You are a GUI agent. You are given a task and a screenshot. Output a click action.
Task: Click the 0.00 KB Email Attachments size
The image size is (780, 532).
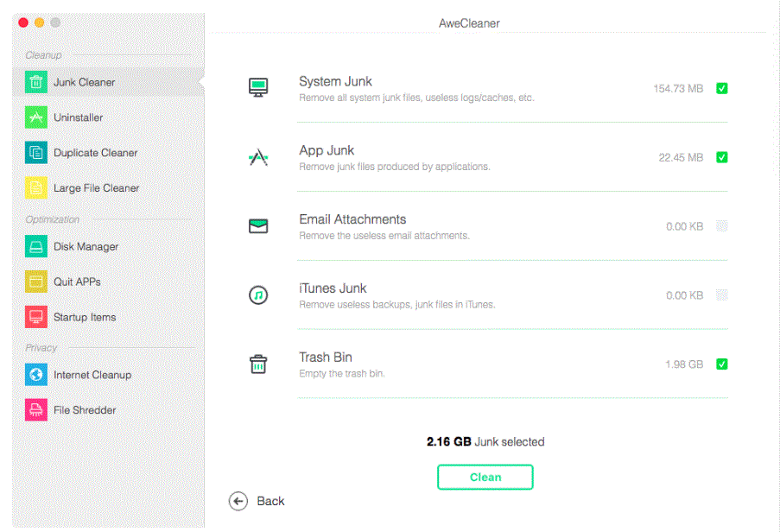click(685, 227)
